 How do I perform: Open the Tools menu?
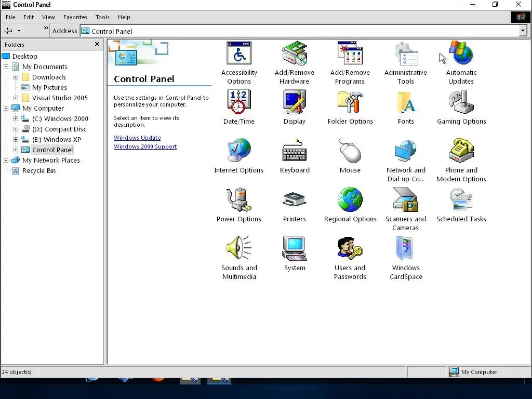[x=102, y=17]
